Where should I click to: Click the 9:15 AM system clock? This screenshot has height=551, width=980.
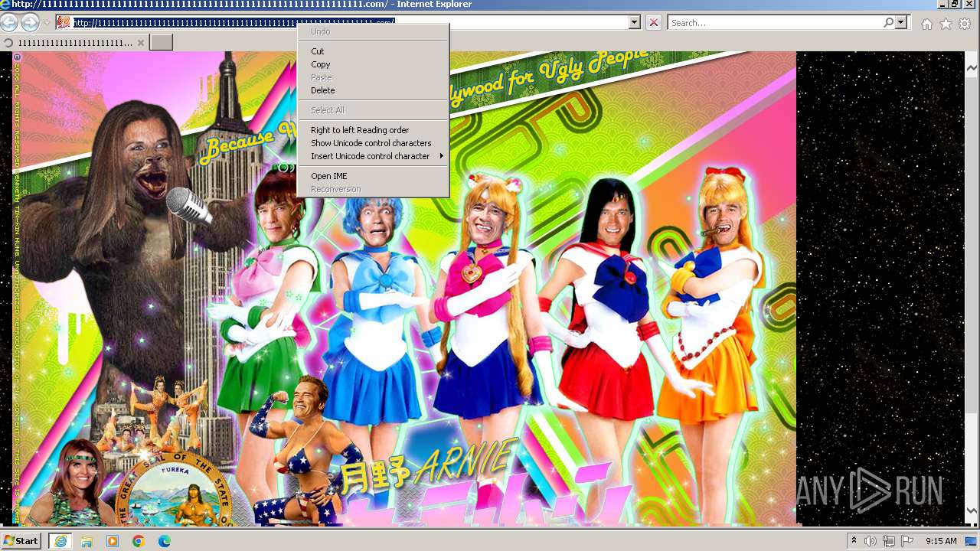[941, 541]
